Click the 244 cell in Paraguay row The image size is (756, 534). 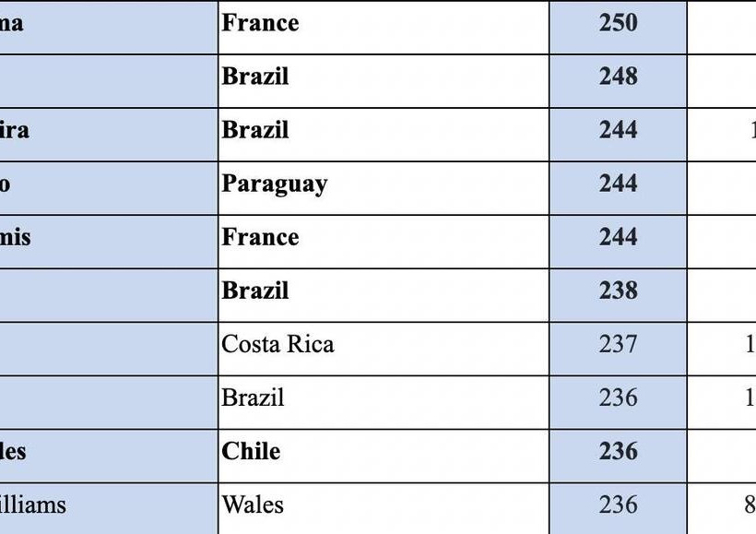[x=618, y=184]
